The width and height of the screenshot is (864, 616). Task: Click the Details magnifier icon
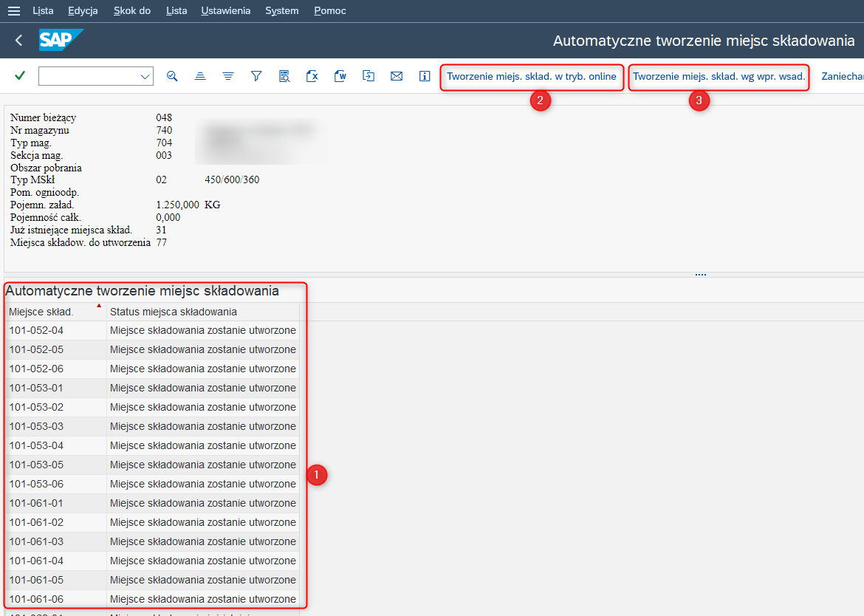[172, 76]
